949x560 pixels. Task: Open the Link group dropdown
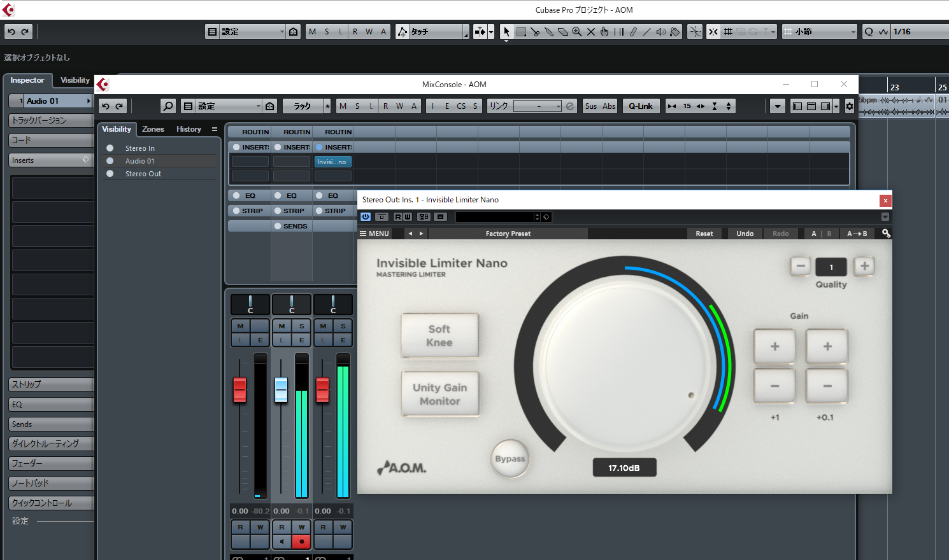pos(538,106)
